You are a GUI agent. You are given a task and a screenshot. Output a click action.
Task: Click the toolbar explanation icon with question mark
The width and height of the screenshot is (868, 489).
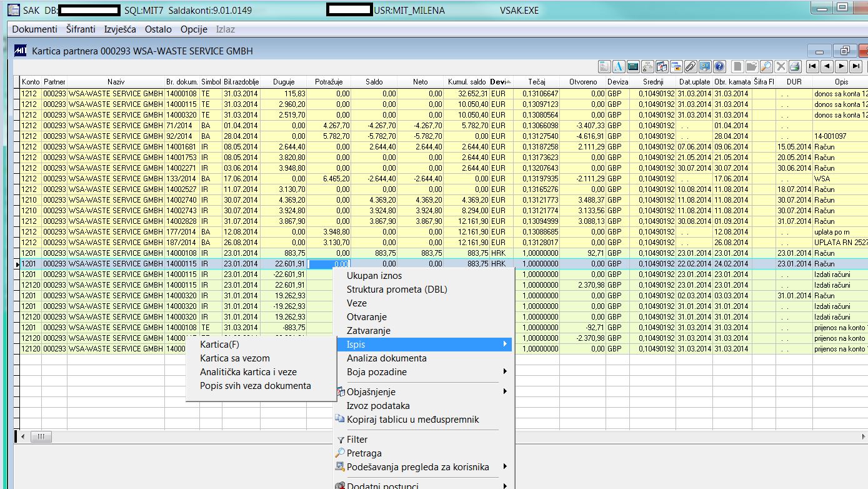[662, 66]
